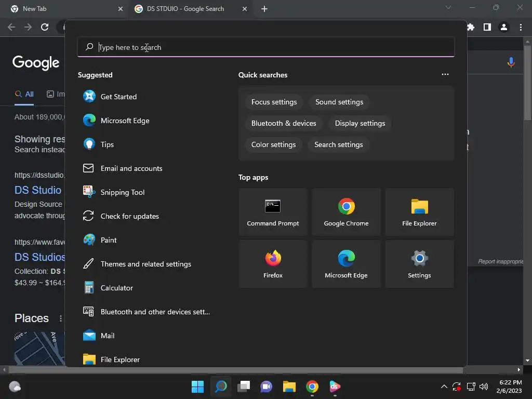Viewport: 532px width, 399px height.
Task: Open Google Chrome in Top apps
Action: click(x=346, y=212)
